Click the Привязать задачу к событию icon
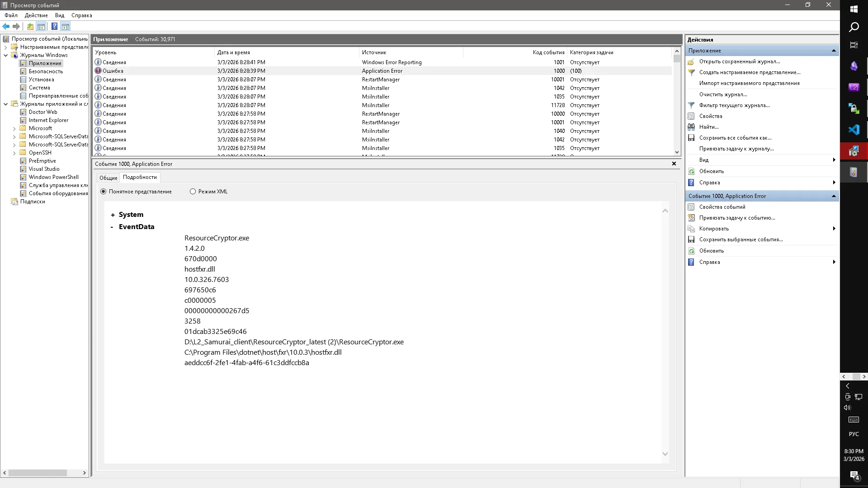This screenshot has width=868, height=488. 691,218
